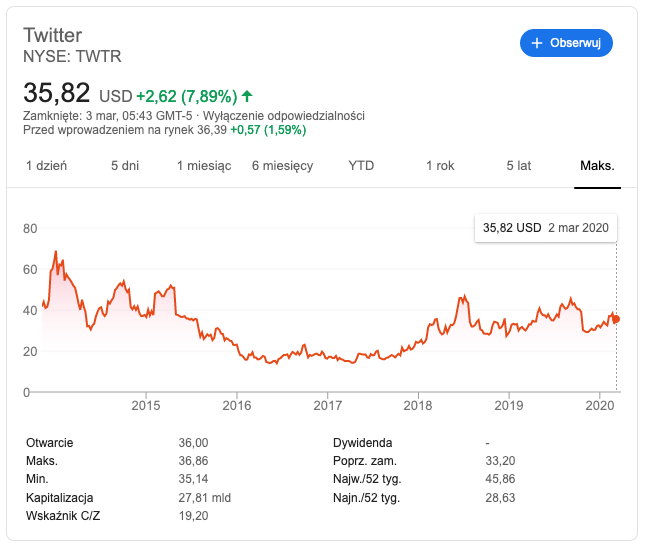
Task: Open the 1 miesiąc chart range
Action: (204, 166)
